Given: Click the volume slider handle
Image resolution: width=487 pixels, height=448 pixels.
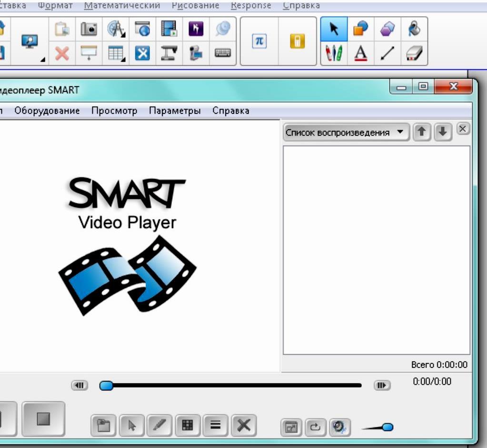Looking at the screenshot, I should click(388, 427).
